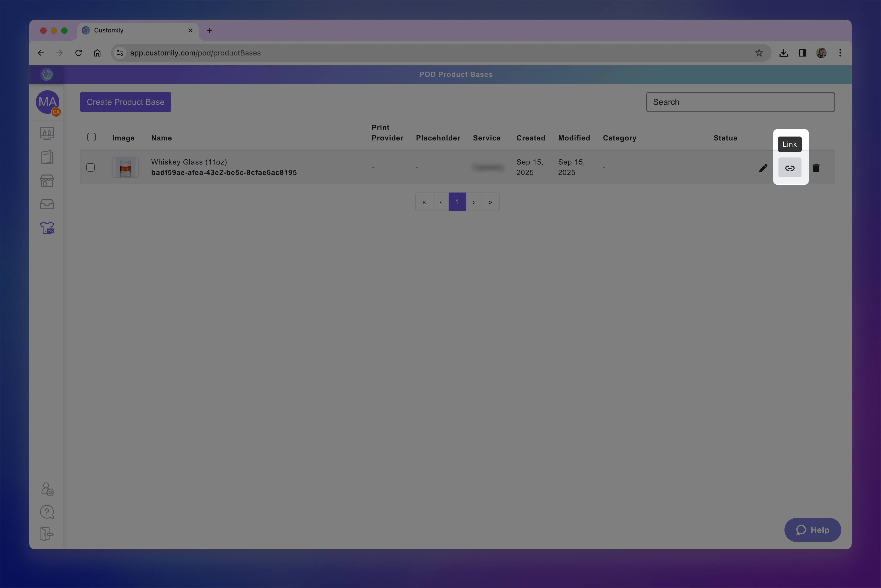Open the help question-mark sidebar icon
Screen dimensions: 881x588
(47, 512)
